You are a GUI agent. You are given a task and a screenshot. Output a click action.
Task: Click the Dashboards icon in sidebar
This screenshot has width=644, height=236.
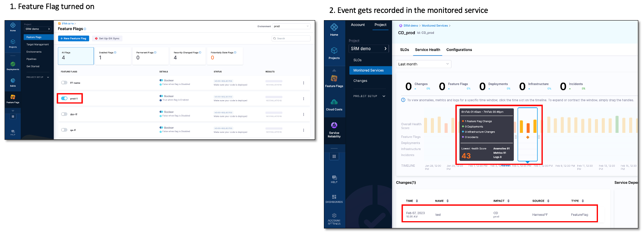coord(334,197)
